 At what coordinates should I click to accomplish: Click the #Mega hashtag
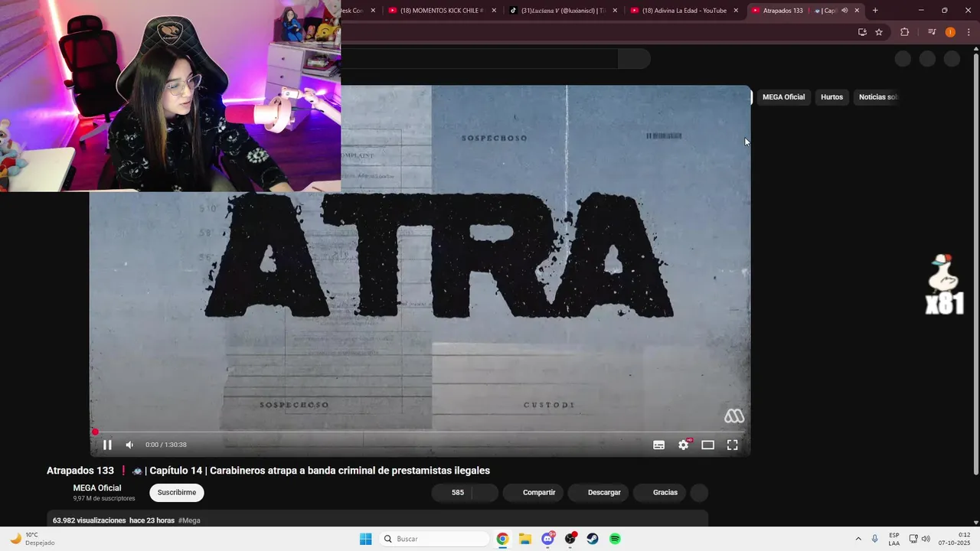(189, 520)
